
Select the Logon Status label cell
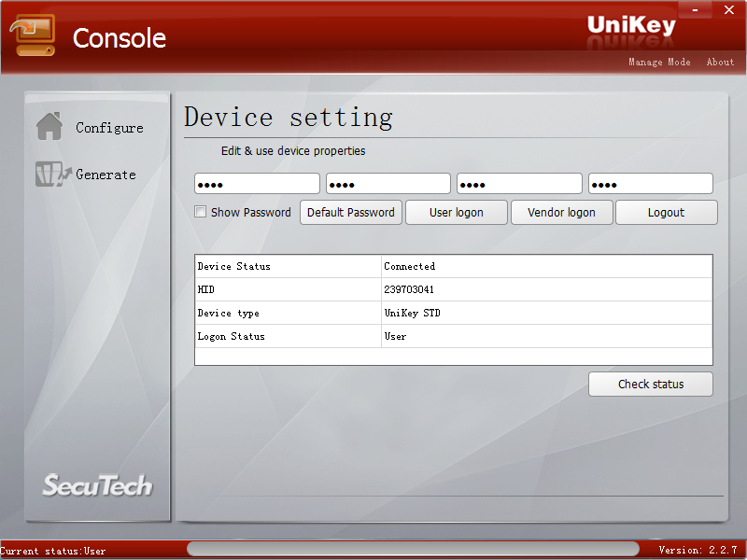tap(289, 336)
